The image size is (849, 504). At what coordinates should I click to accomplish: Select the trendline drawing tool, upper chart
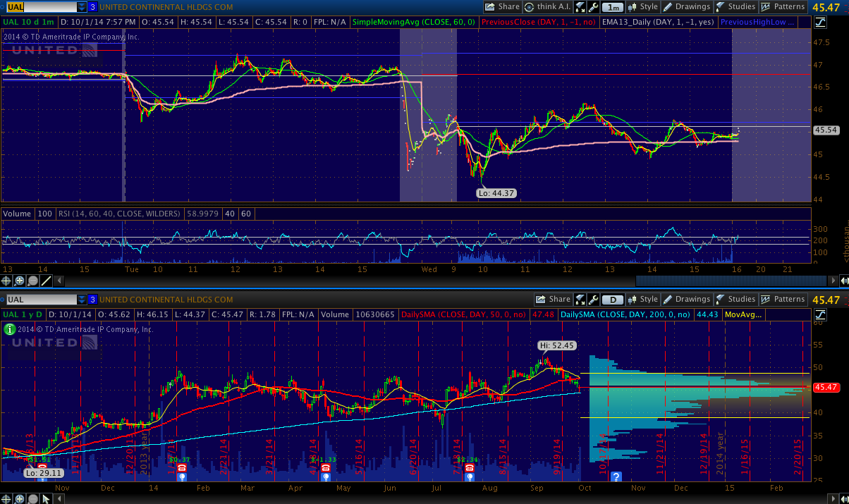click(x=47, y=281)
